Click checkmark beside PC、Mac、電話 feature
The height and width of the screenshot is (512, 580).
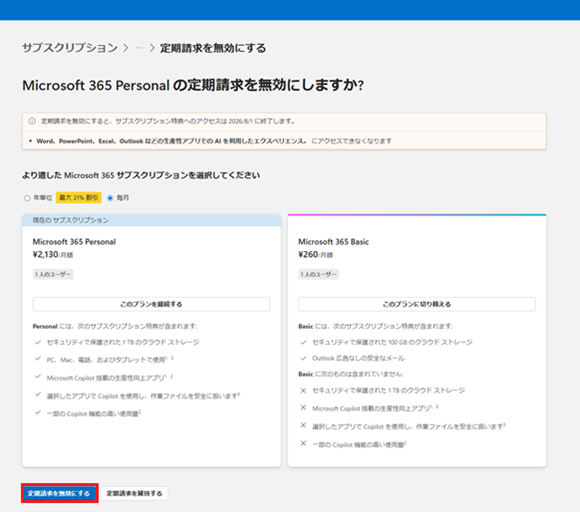point(38,358)
